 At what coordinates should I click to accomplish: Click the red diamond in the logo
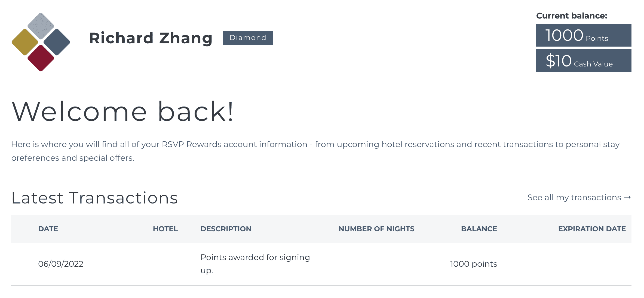[x=41, y=58]
